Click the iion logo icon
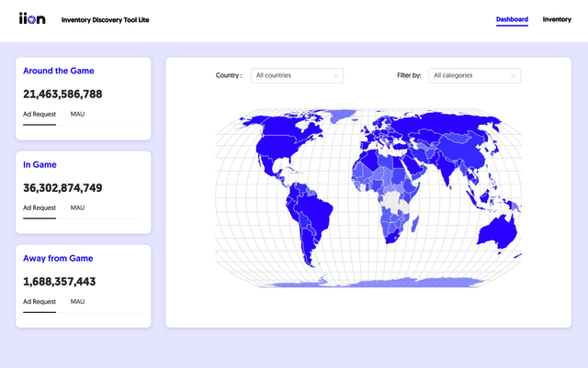This screenshot has width=588, height=368. (x=32, y=19)
